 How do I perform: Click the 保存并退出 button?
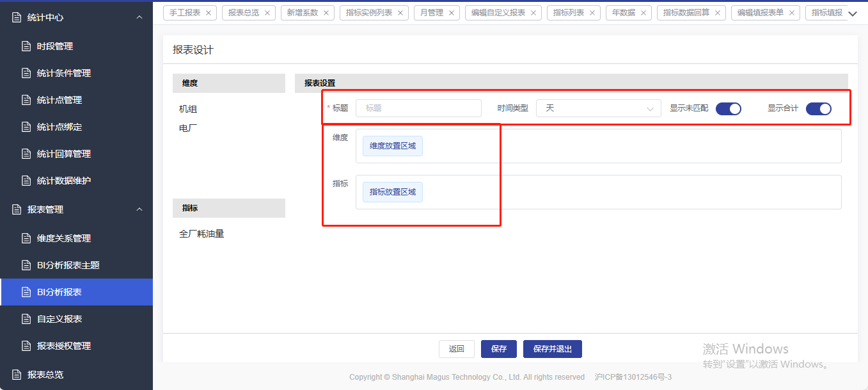552,349
